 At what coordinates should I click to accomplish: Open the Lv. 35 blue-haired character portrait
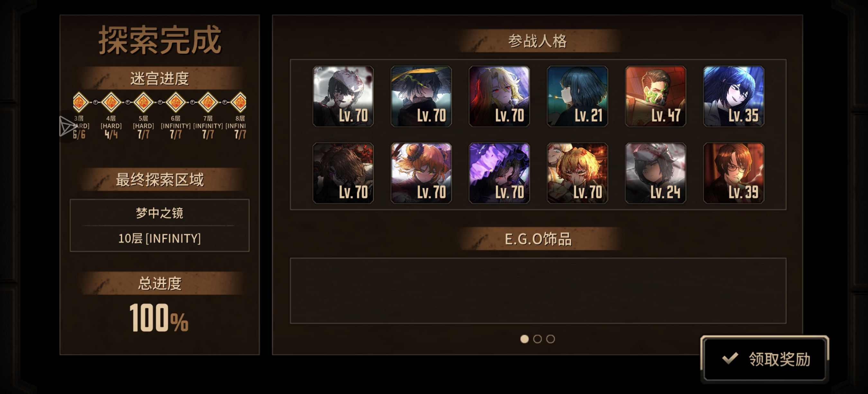[x=734, y=97]
